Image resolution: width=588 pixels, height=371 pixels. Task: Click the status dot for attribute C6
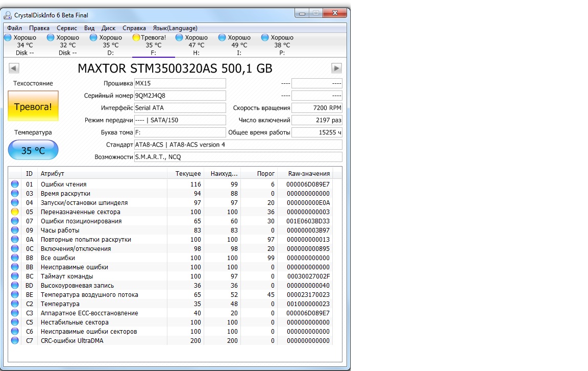15,331
